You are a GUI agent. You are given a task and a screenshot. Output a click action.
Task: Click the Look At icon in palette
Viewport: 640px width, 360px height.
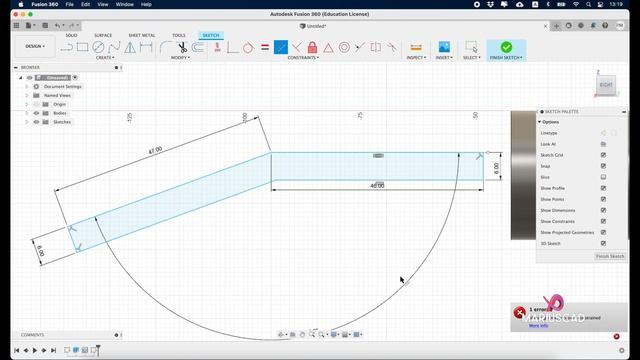(603, 144)
